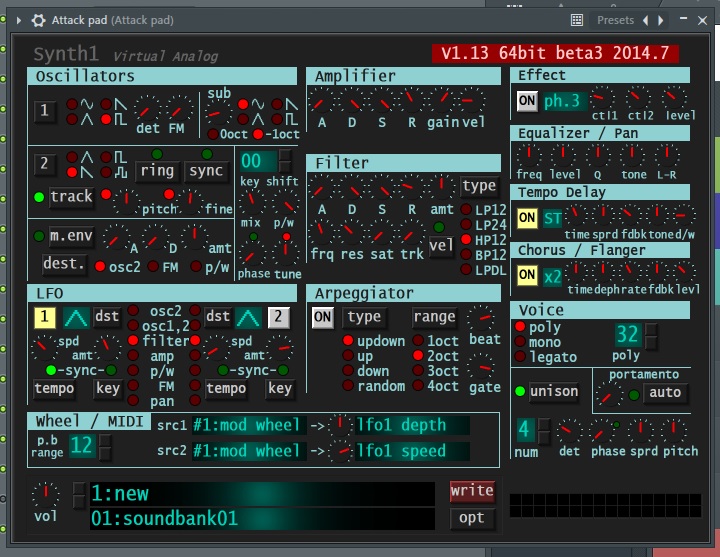Image resolution: width=720 pixels, height=557 pixels.
Task: Turn off the Effect ON button
Action: coord(527,101)
